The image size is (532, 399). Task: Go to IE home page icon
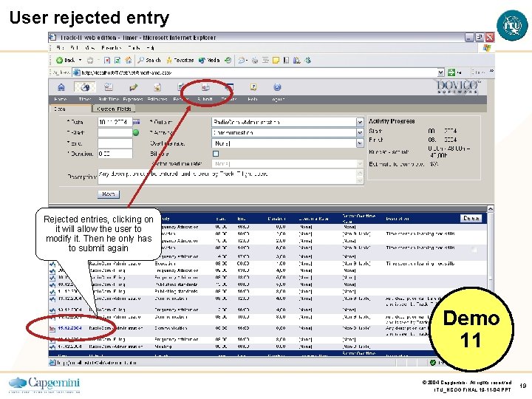(129, 61)
